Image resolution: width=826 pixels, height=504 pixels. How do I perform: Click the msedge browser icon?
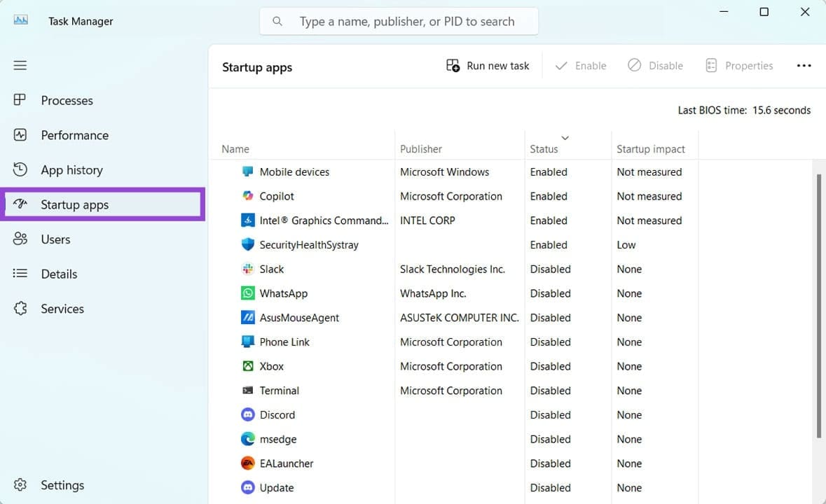coord(247,439)
